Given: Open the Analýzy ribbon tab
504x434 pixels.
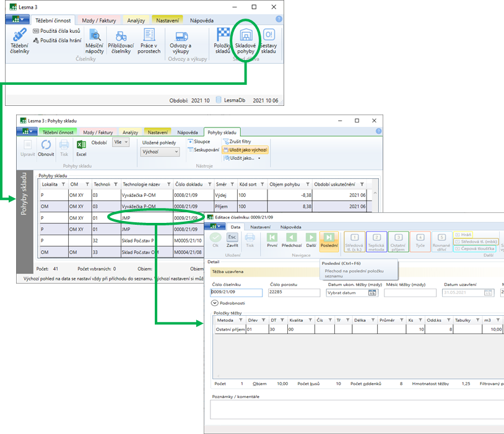Looking at the screenshot, I should pyautogui.click(x=137, y=20).
